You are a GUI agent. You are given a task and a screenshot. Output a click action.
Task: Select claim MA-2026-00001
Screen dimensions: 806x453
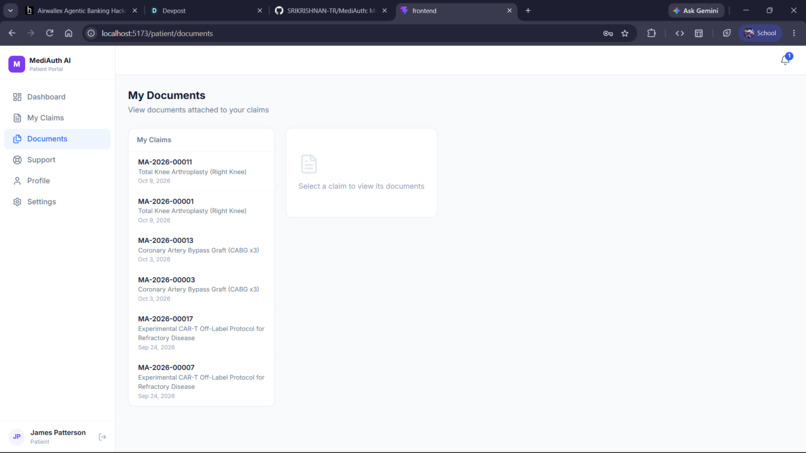(202, 210)
